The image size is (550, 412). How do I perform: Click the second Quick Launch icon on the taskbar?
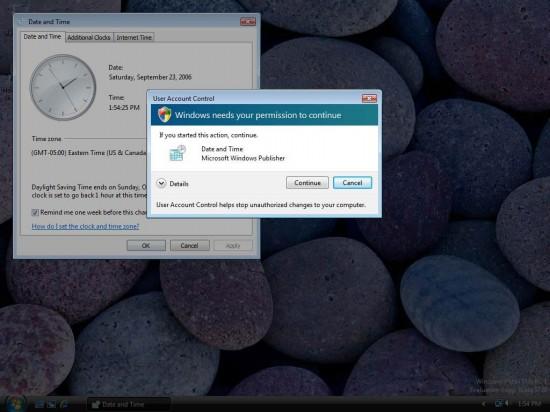click(x=52, y=404)
